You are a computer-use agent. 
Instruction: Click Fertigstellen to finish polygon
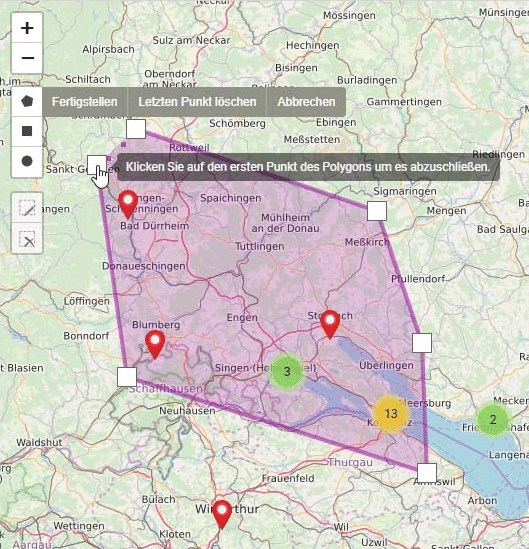[x=85, y=102]
